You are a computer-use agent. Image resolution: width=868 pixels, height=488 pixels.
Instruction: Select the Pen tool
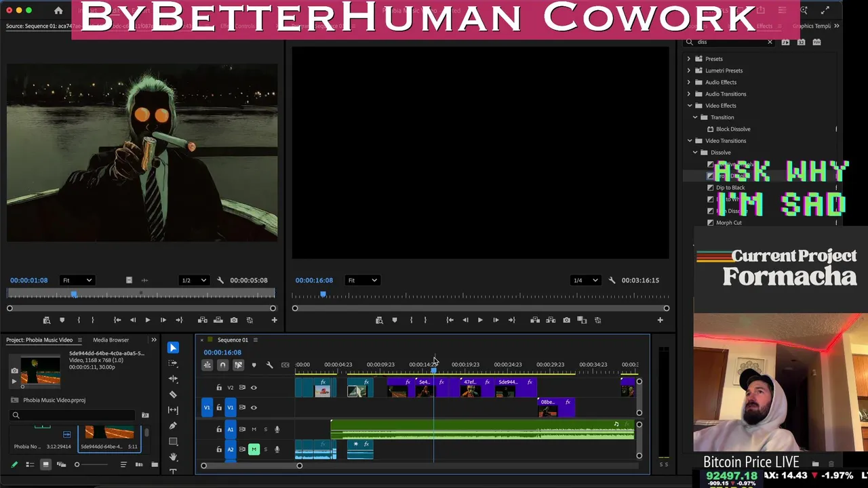(173, 426)
